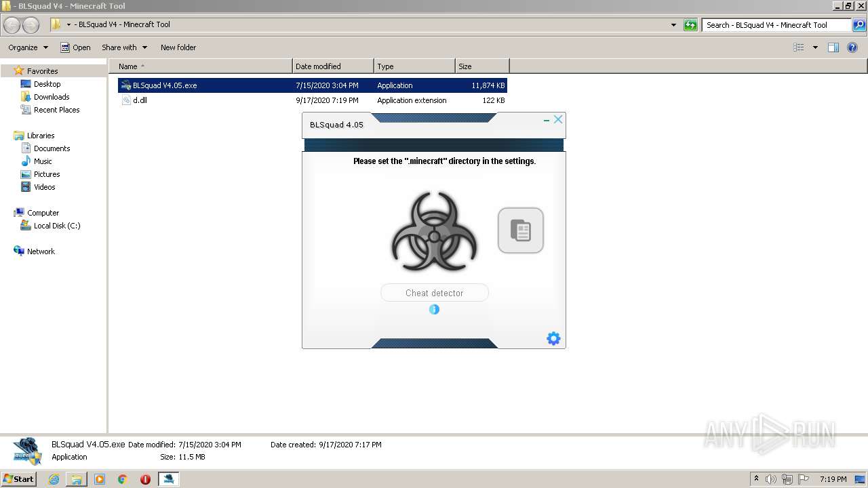Open the Documents library
868x488 pixels.
click(x=52, y=148)
